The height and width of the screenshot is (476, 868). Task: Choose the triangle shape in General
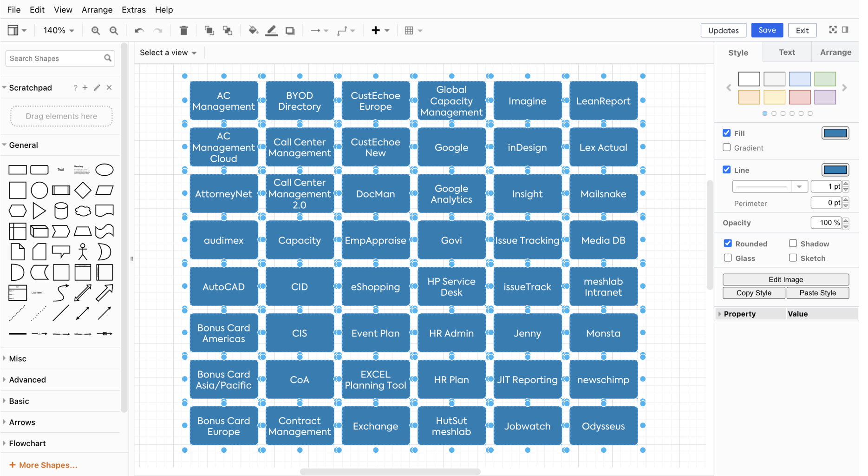[x=39, y=211]
